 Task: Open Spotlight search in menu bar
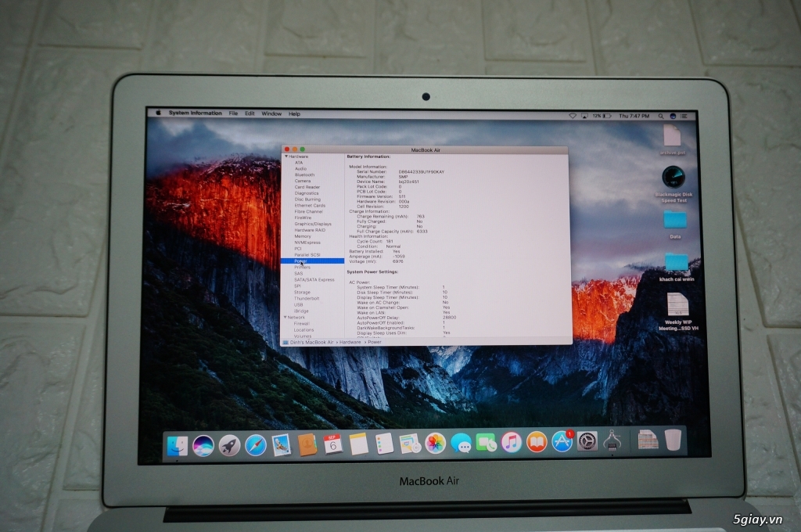pyautogui.click(x=661, y=116)
